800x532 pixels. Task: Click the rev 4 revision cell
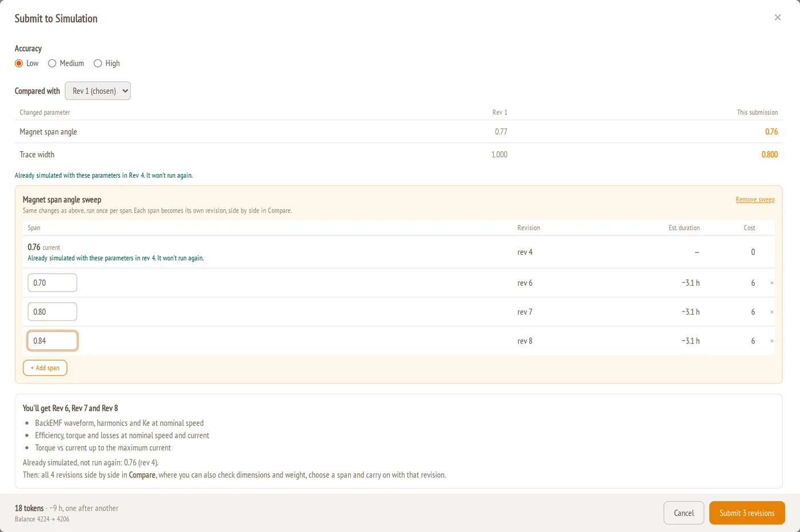point(525,252)
